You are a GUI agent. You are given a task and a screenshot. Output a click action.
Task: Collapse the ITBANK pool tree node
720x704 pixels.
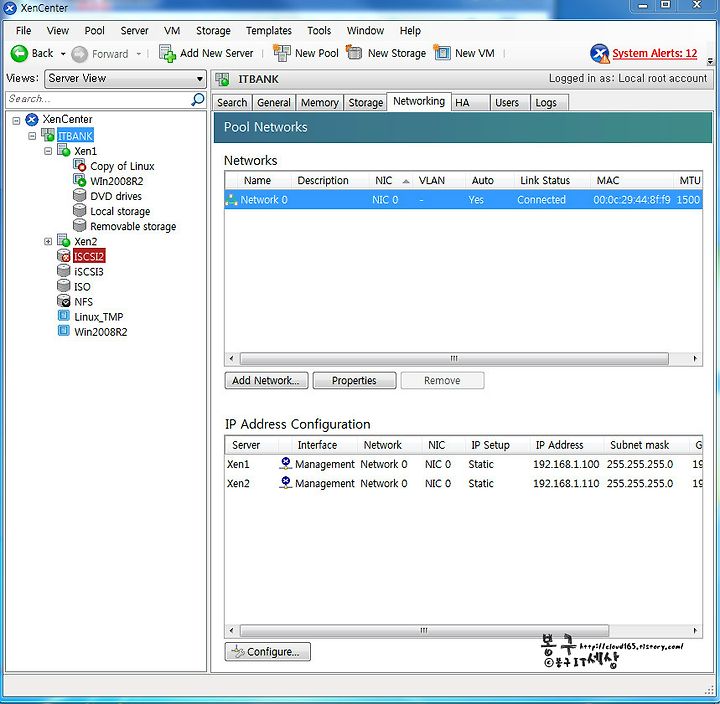[32, 136]
